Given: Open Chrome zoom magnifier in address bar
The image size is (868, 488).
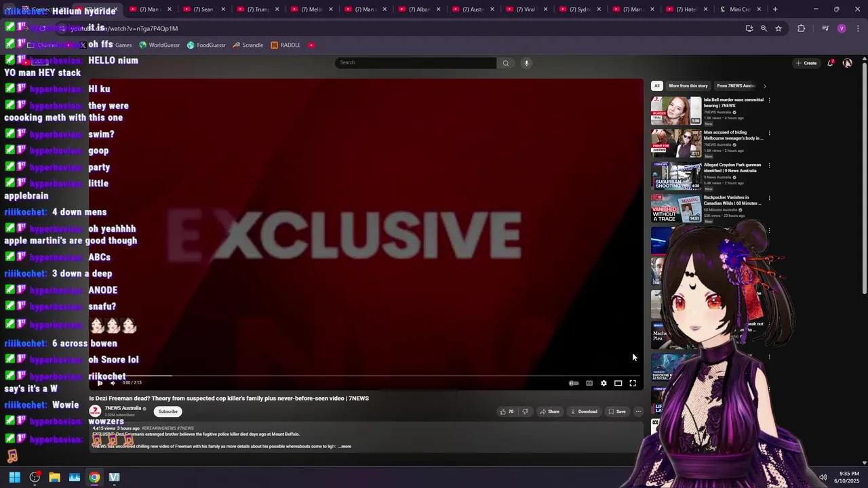Looking at the screenshot, I should click(x=764, y=28).
